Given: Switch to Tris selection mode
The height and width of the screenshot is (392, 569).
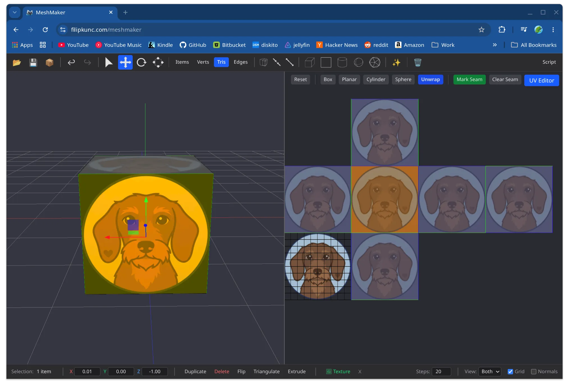Looking at the screenshot, I should pos(221,62).
